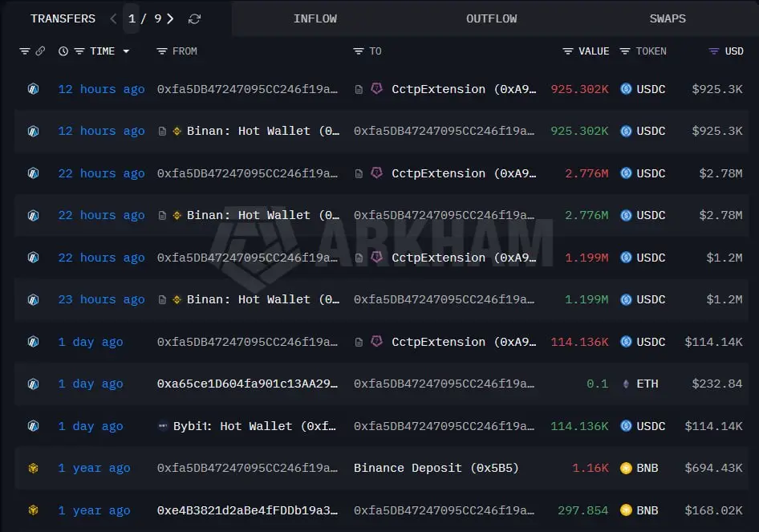
Task: Click the BNB chain icon in 1.16K row
Action: [x=34, y=468]
